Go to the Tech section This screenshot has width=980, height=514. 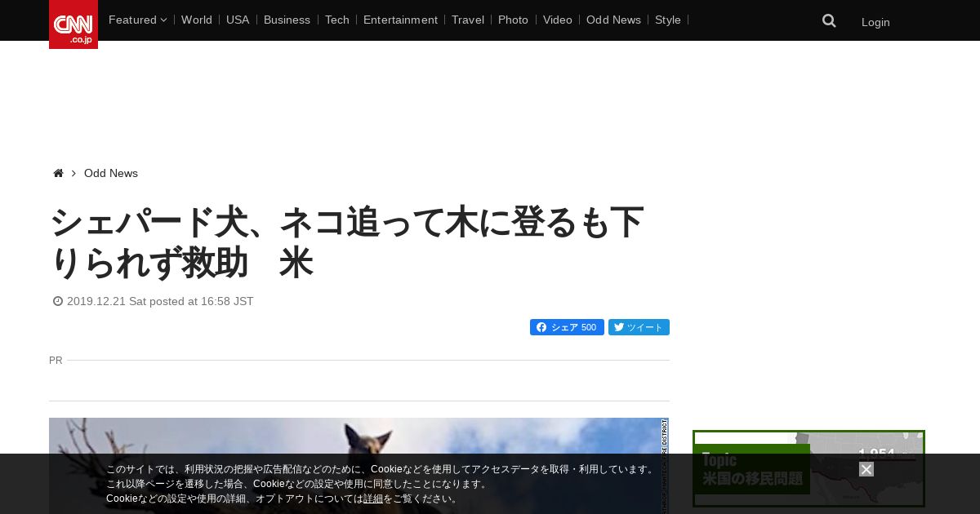click(x=337, y=20)
